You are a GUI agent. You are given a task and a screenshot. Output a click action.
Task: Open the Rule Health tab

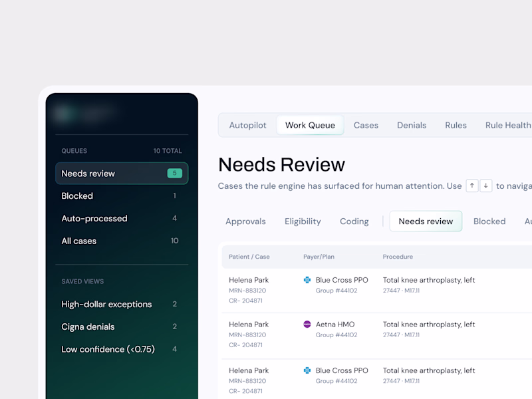(x=508, y=125)
